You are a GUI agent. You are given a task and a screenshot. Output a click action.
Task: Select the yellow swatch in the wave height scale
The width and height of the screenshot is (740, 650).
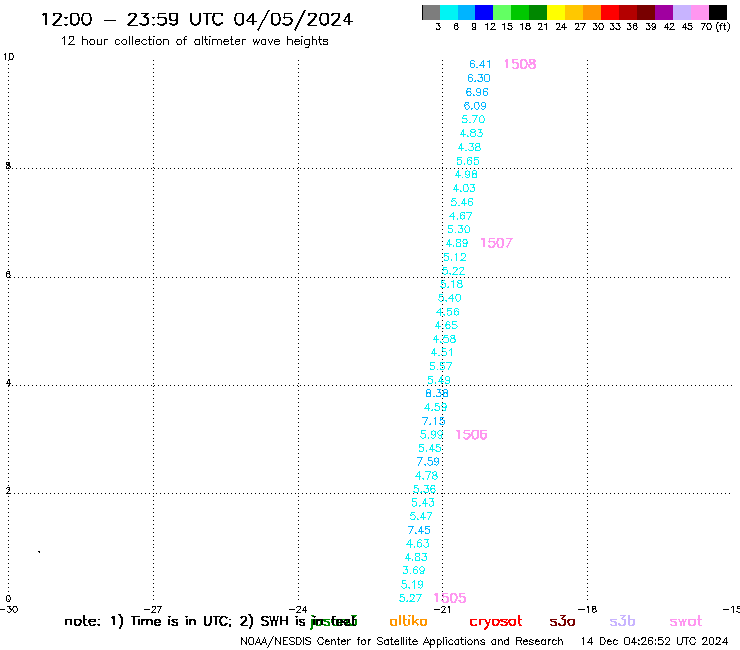[x=555, y=12]
